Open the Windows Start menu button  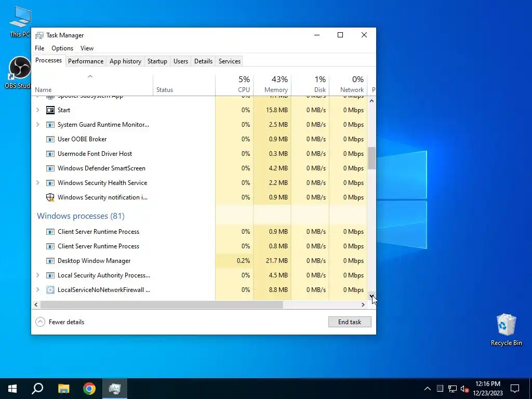pos(12,389)
